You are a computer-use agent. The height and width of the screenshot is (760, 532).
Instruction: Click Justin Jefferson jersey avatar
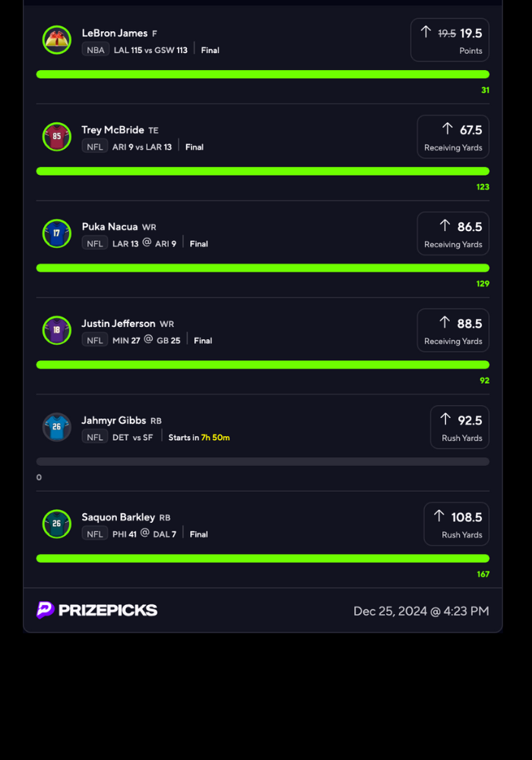57,330
